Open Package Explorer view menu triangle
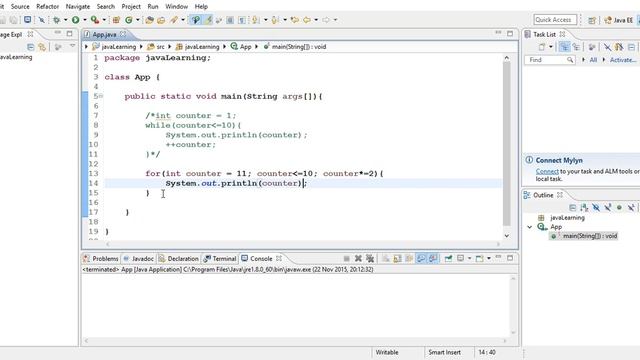 pyautogui.click(x=72, y=46)
